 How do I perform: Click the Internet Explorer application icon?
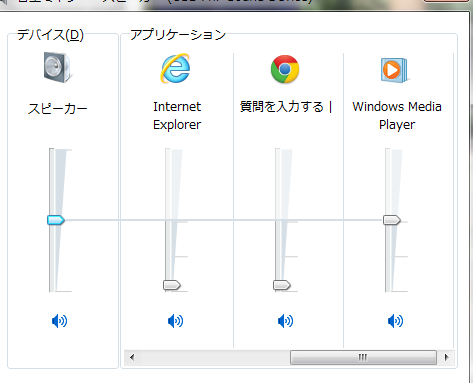tap(176, 68)
